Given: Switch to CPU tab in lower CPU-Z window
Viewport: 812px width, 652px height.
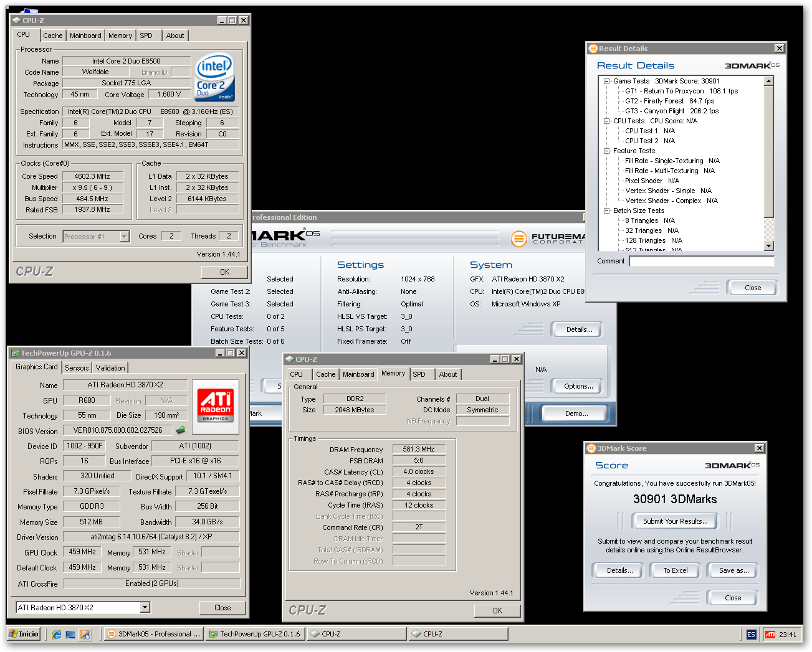Looking at the screenshot, I should [x=297, y=374].
